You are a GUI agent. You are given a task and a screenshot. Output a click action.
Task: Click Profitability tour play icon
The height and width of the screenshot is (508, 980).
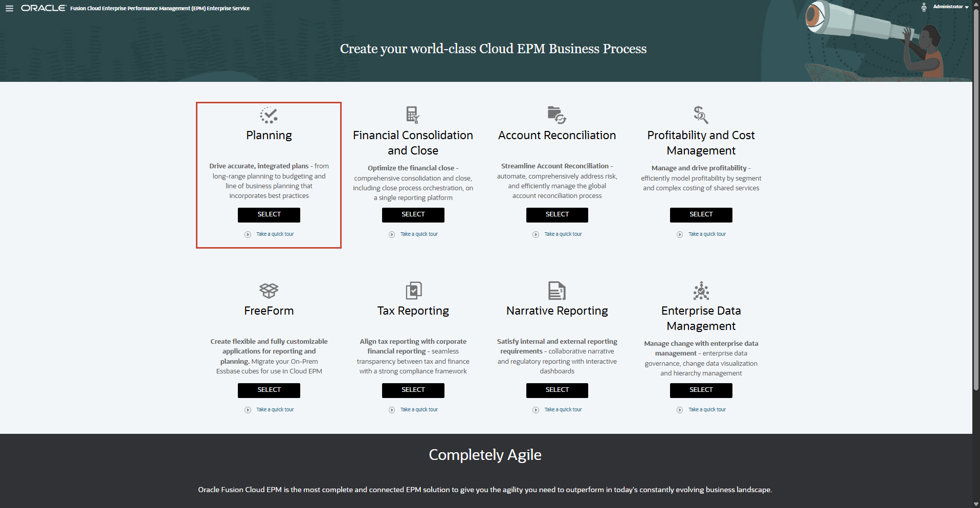pyautogui.click(x=680, y=235)
